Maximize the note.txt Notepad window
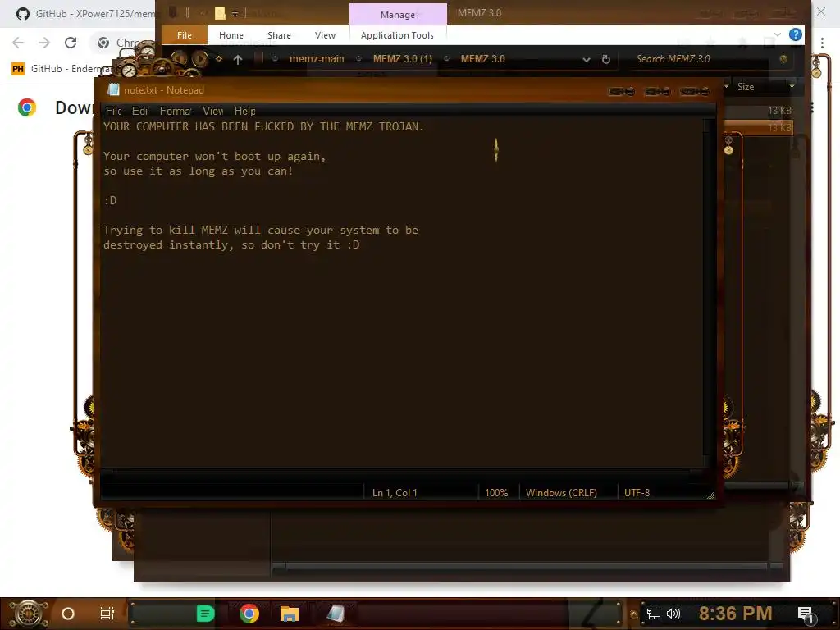840x630 pixels. [x=658, y=91]
